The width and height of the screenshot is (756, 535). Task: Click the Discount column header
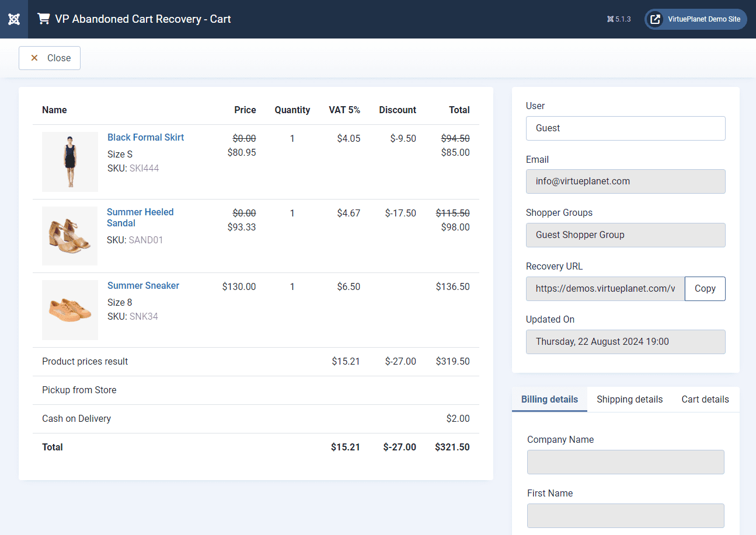click(x=398, y=110)
